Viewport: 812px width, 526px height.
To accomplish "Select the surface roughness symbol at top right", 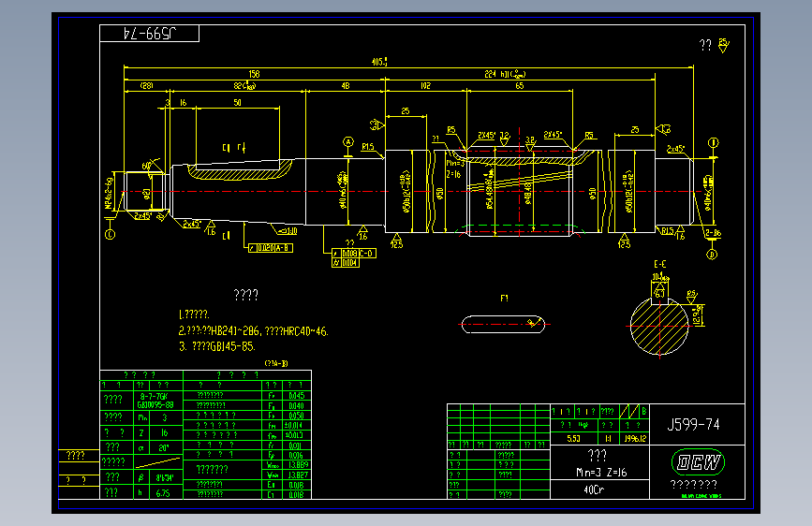I will tap(723, 45).
